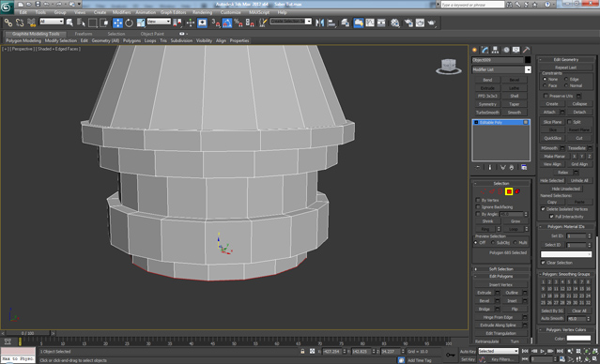
Task: Select Element sub-object level icon
Action: point(517,191)
